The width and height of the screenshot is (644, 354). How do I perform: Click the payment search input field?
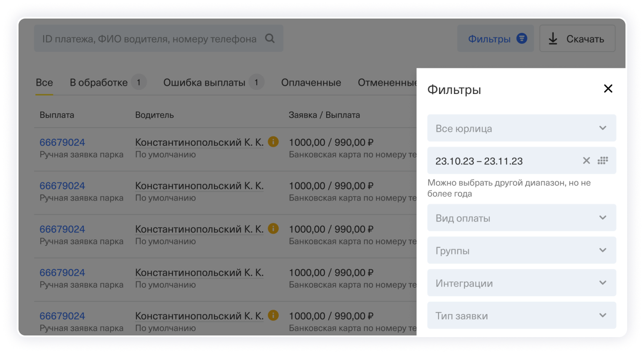tap(149, 39)
